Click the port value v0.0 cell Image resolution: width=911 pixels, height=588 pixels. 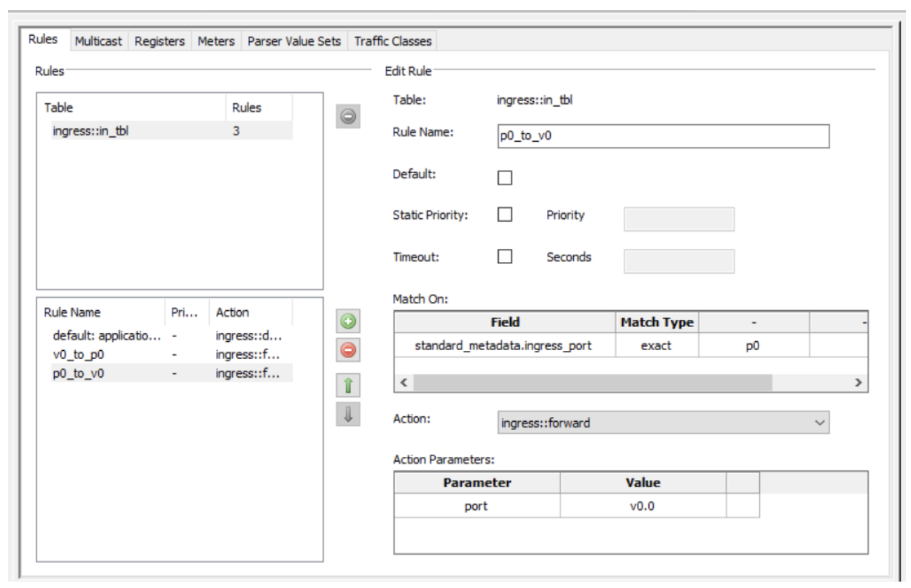coord(642,506)
